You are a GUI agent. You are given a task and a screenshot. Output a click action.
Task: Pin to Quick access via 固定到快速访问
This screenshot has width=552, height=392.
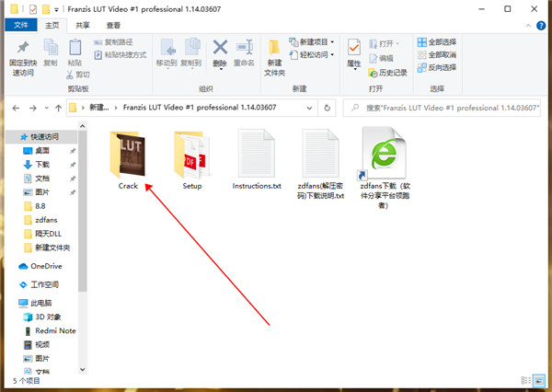[x=23, y=58]
